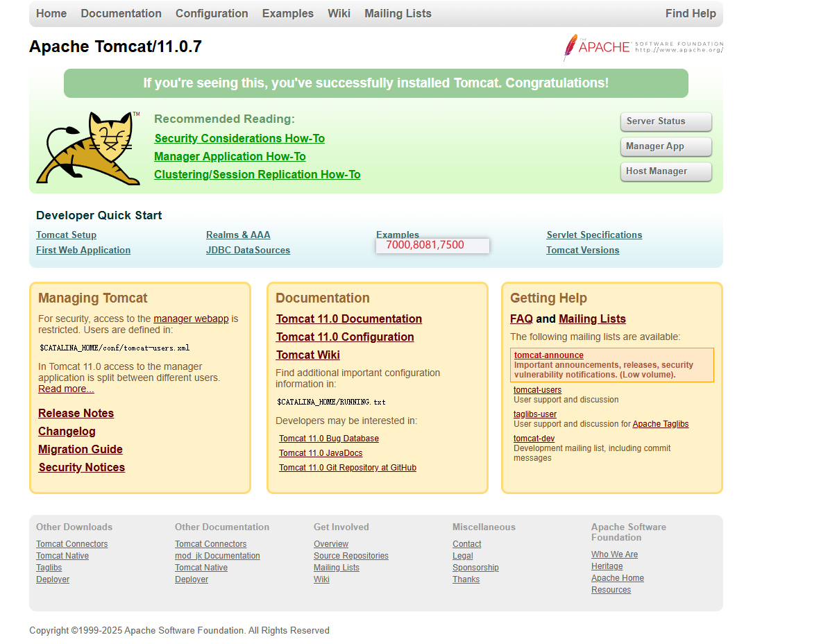The image size is (837, 644).
Task: Open Security Notices link
Action: coord(82,467)
